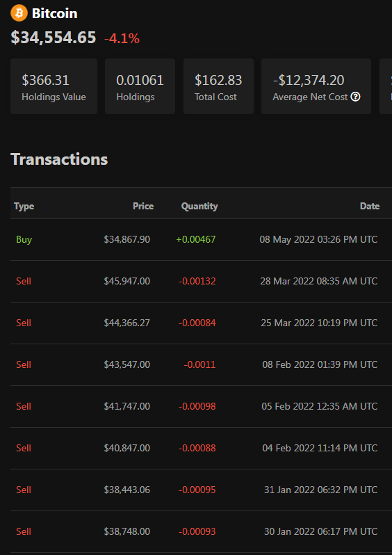Sort transactions by Price column
392x555 pixels.
143,207
